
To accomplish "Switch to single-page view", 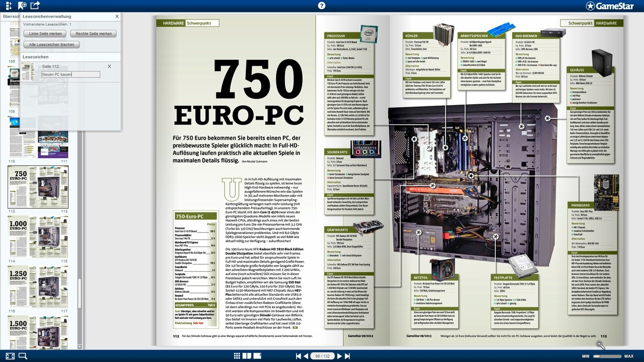I will [257, 356].
